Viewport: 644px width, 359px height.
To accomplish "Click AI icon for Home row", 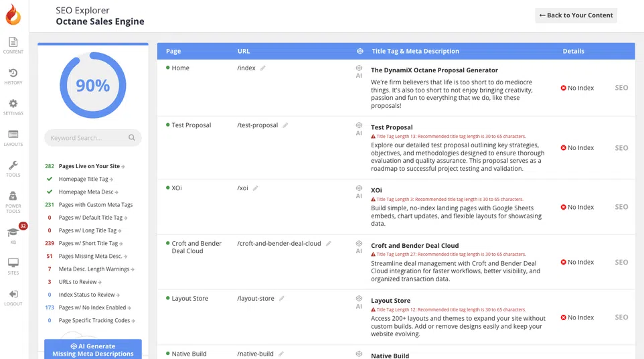I will click(x=359, y=72).
